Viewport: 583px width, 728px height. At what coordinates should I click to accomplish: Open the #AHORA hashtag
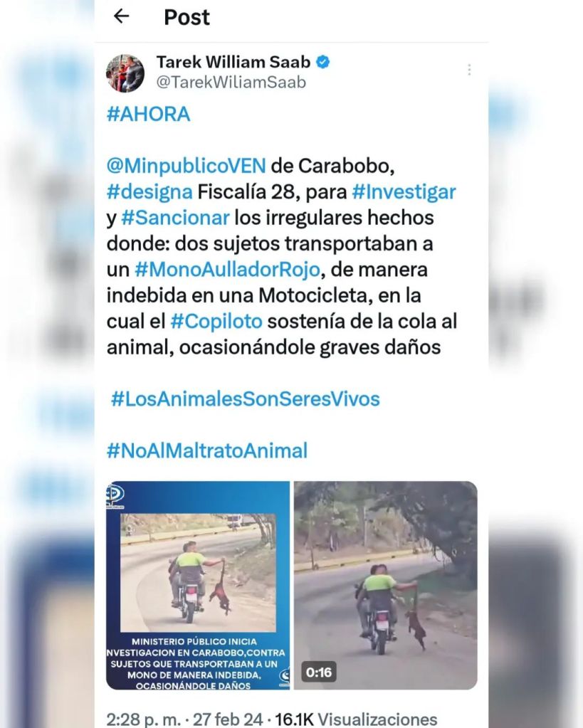pos(148,114)
